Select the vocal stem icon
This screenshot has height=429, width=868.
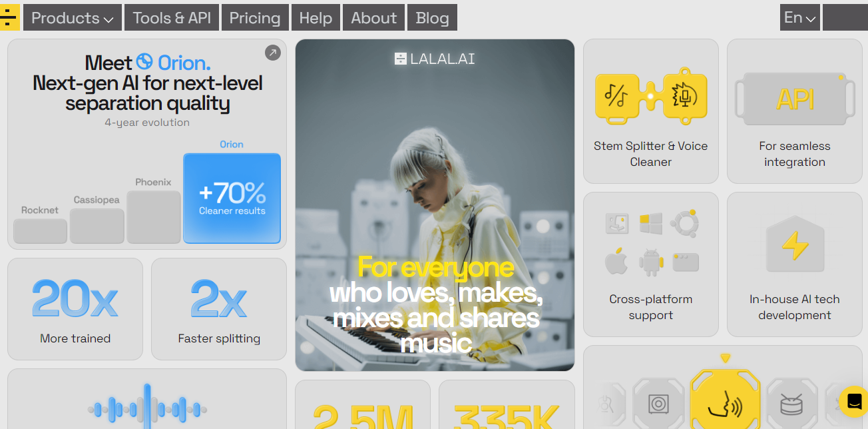(725, 400)
